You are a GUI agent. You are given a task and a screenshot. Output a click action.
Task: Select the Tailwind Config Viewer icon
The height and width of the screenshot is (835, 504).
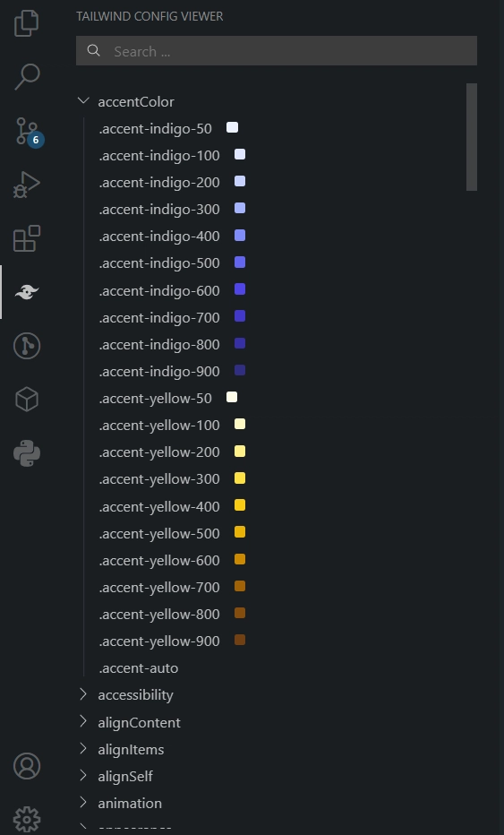coord(27,292)
